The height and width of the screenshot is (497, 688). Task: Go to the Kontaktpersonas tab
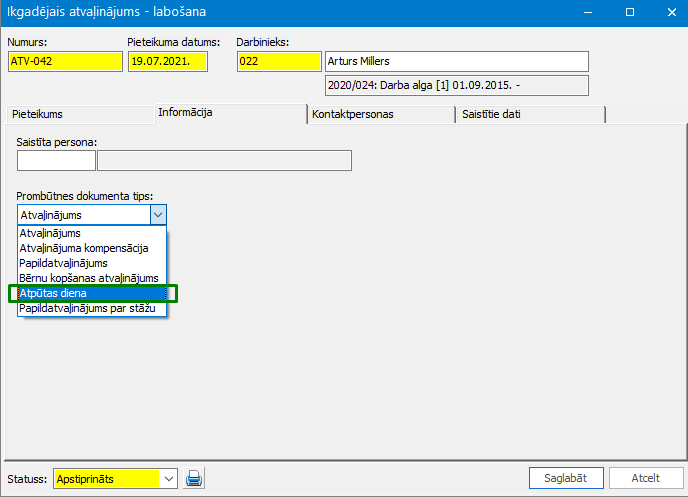click(x=381, y=114)
